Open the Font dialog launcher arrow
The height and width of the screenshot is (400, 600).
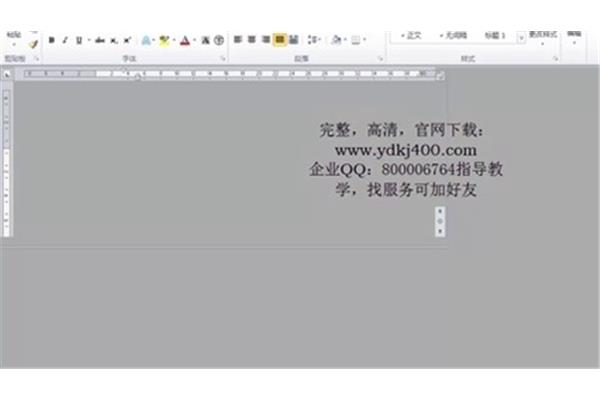[221, 59]
